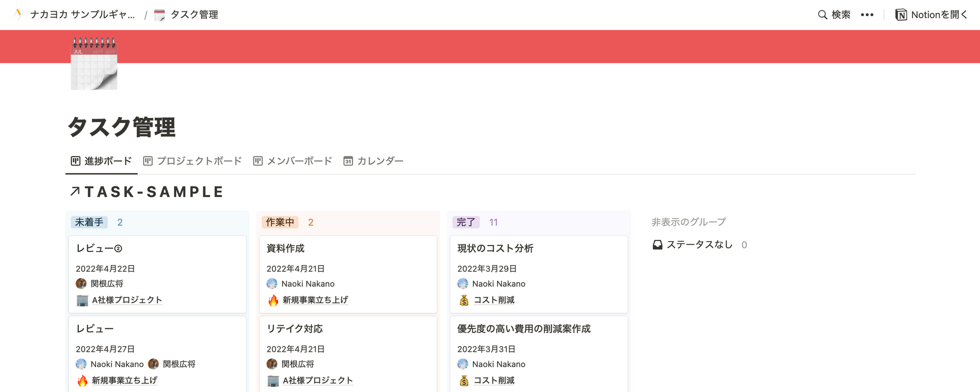Image resolution: width=980 pixels, height=392 pixels.
Task: Click the arrow icon beside TASK-SAMPLE
Action: [75, 191]
